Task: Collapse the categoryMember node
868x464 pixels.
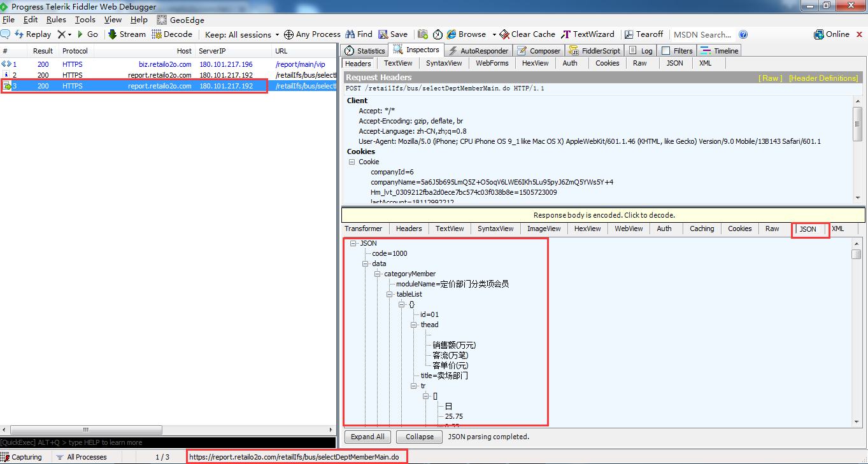Action: [x=377, y=274]
